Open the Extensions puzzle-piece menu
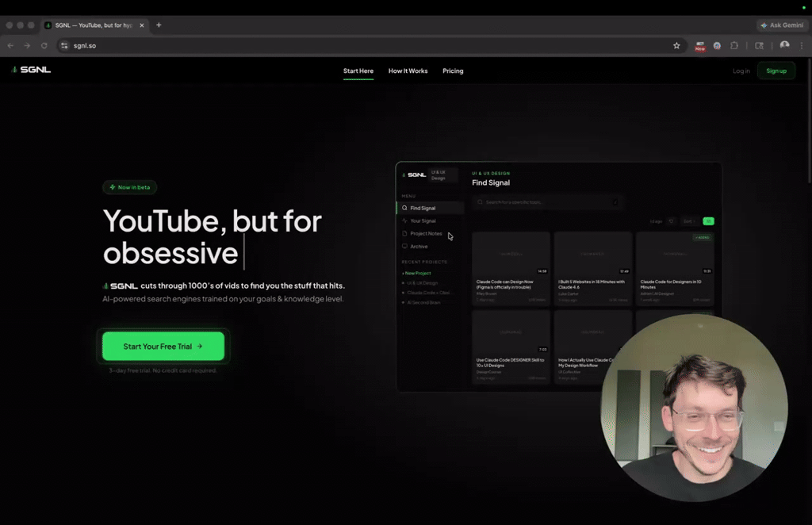Viewport: 812px width, 525px height. click(x=733, y=45)
